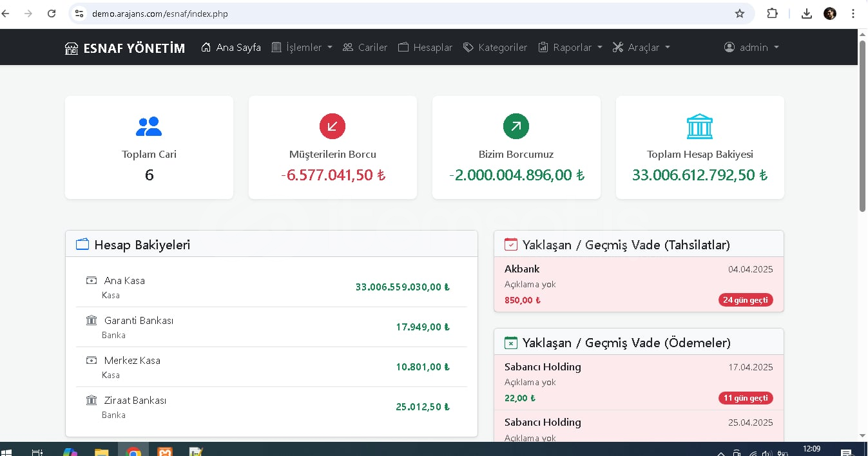Select the Ziraat Bankası account name

click(135, 401)
